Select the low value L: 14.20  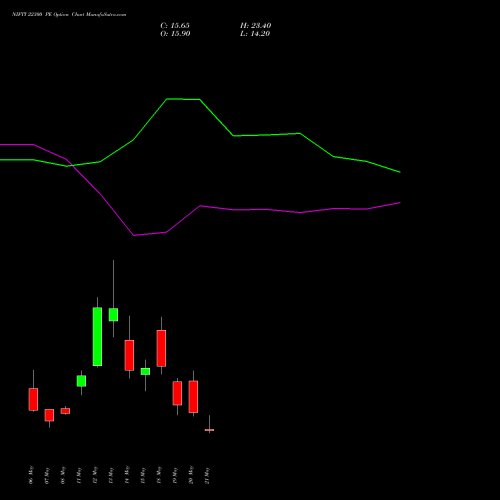click(255, 34)
